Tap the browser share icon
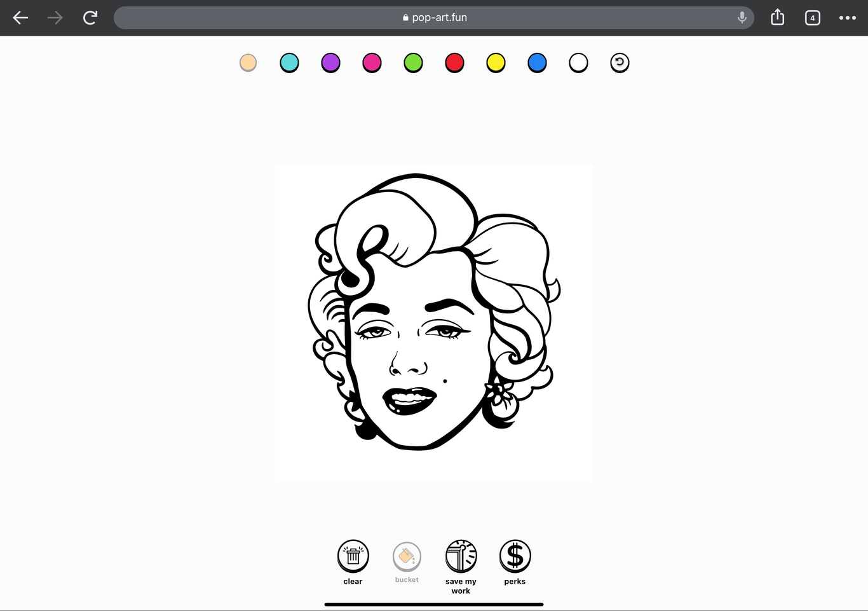The height and width of the screenshot is (611, 868). coord(777,18)
